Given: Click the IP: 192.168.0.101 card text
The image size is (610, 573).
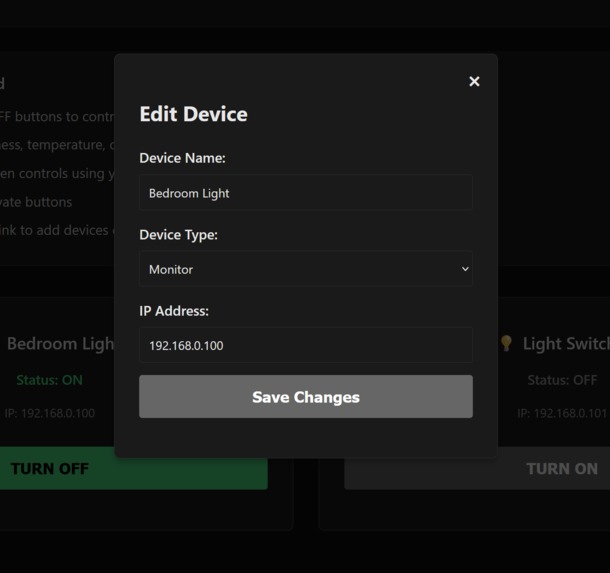Looking at the screenshot, I should [562, 413].
